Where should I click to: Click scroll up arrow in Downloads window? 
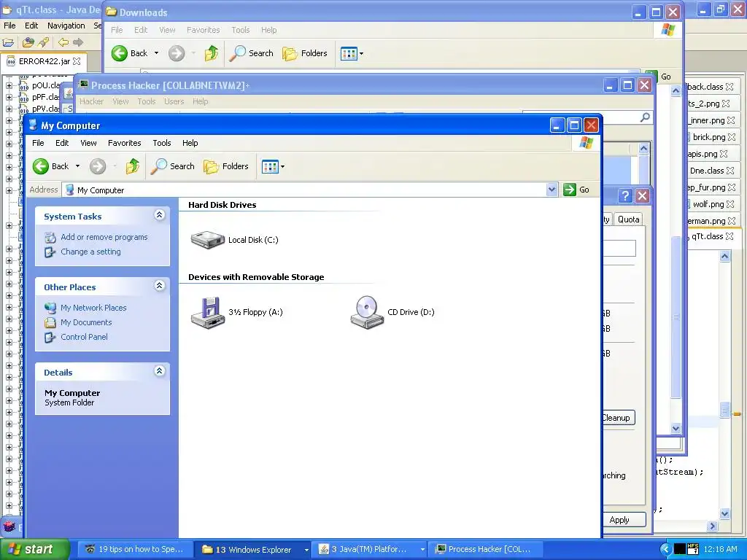[x=676, y=90]
